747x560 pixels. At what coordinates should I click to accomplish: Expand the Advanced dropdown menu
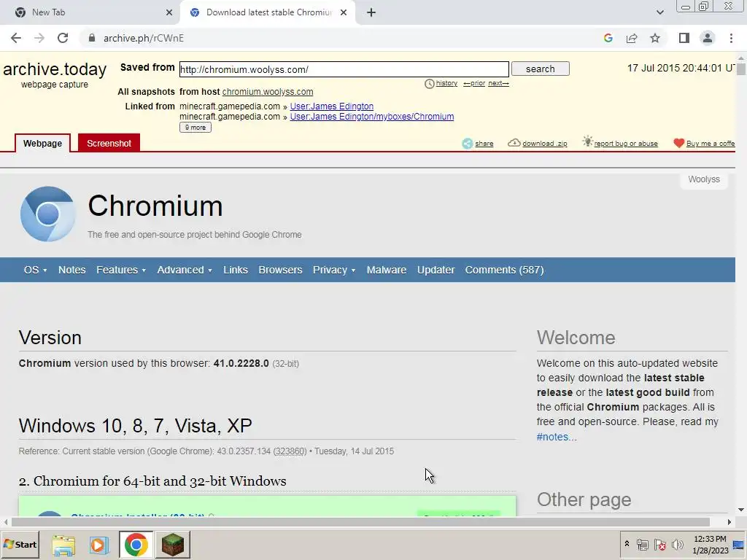[x=185, y=270]
